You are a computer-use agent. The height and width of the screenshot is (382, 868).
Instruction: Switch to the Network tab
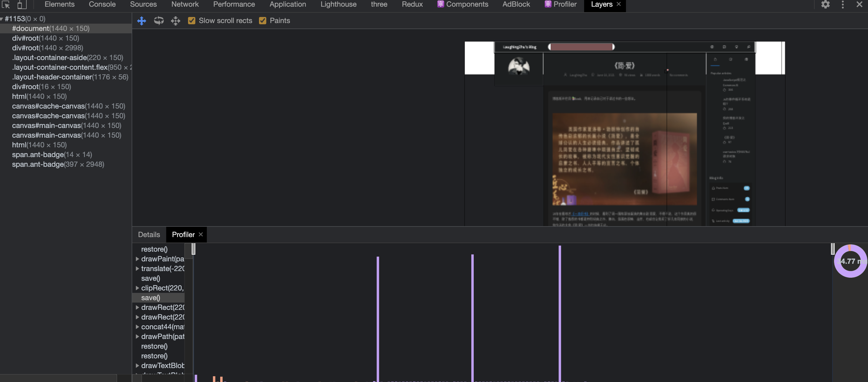[185, 4]
